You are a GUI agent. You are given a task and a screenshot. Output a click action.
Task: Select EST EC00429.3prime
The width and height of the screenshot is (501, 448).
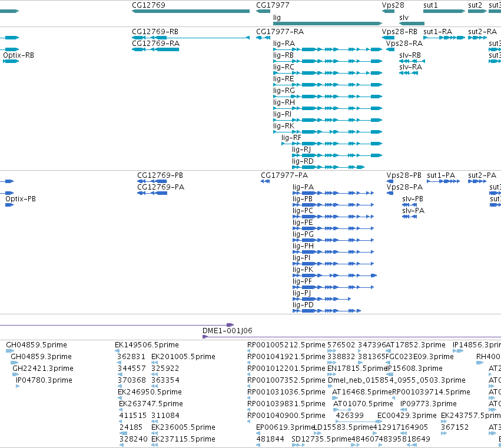click(380, 422)
